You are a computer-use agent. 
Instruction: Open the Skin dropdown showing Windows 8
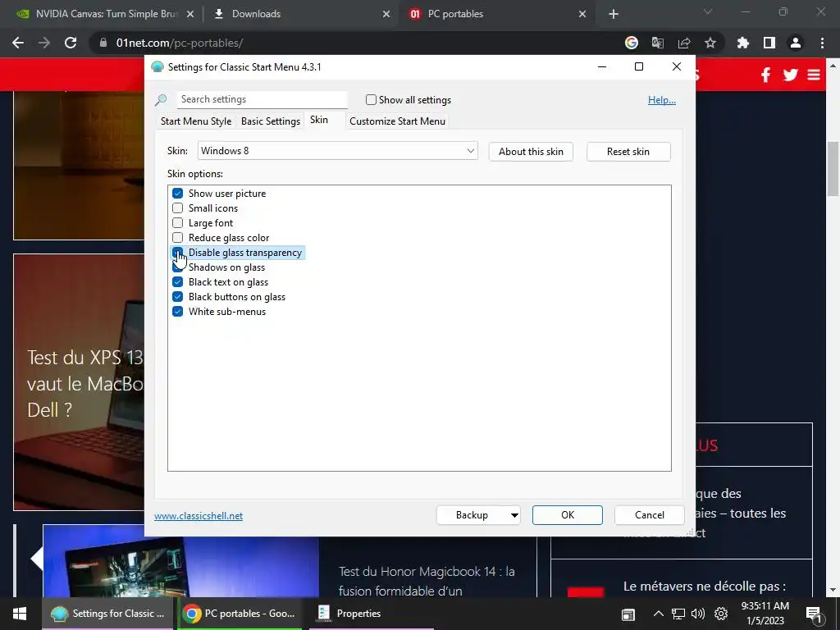pos(337,151)
